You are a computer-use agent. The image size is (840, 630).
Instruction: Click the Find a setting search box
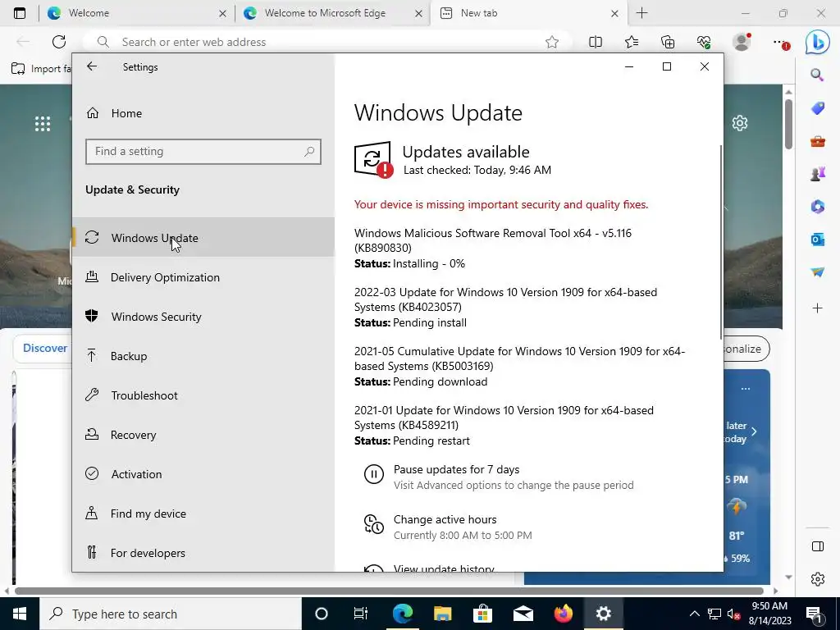(x=203, y=152)
